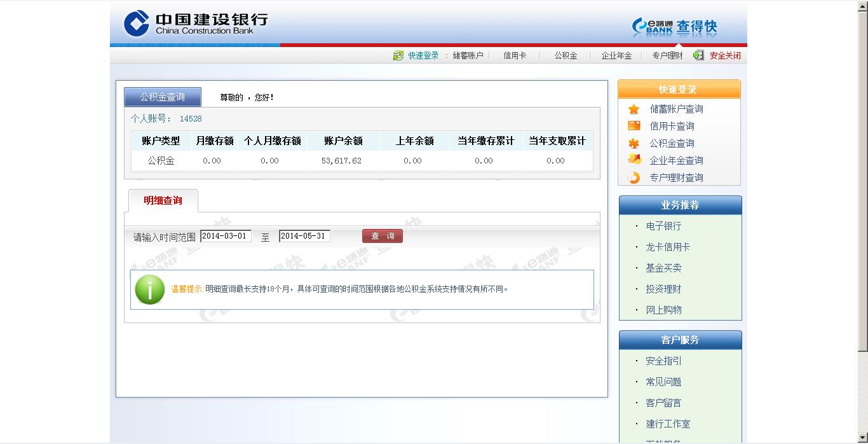
Task: Select 信用卡 in top navigation bar
Action: 515,55
